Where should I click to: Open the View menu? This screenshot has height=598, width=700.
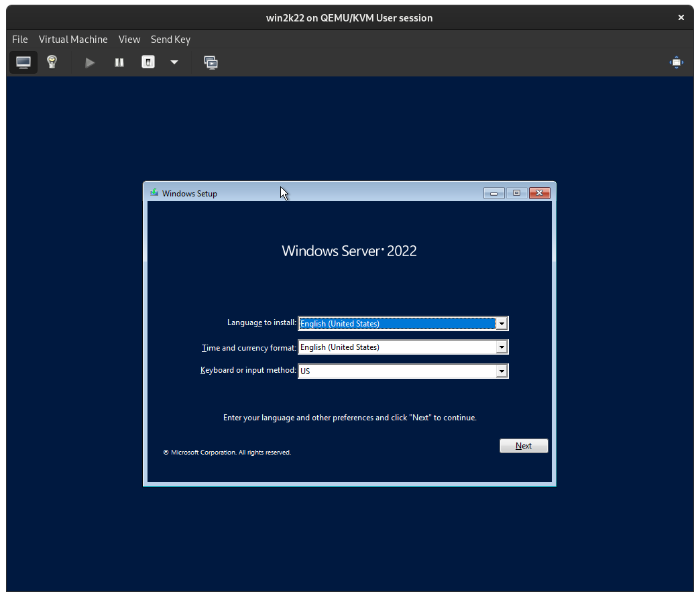coord(129,40)
